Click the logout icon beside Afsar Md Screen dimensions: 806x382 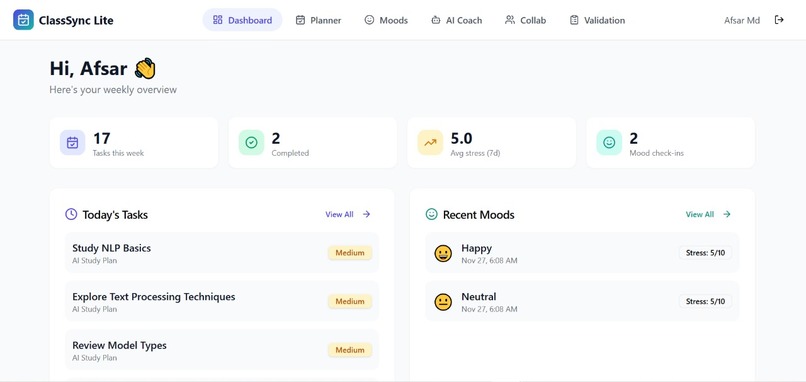pos(779,20)
